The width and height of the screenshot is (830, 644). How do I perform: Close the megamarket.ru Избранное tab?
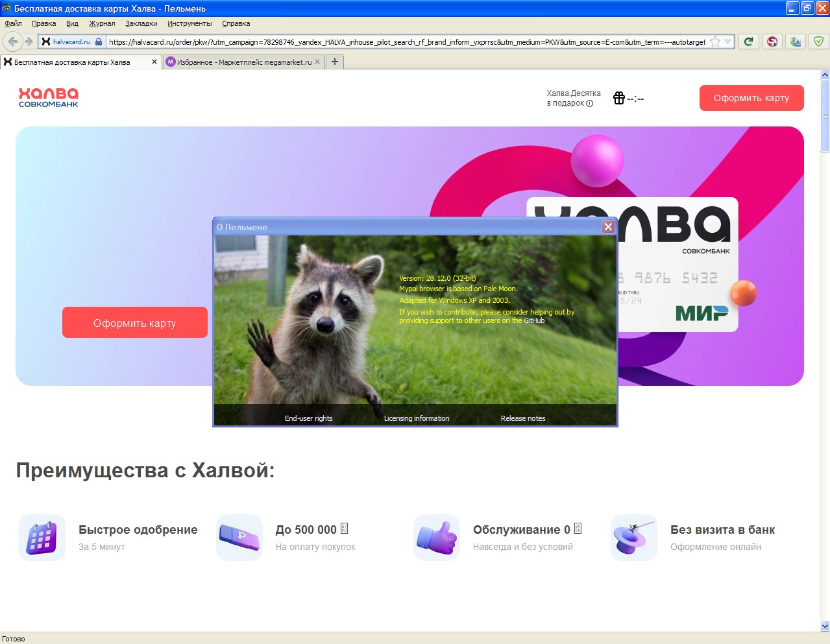(317, 62)
